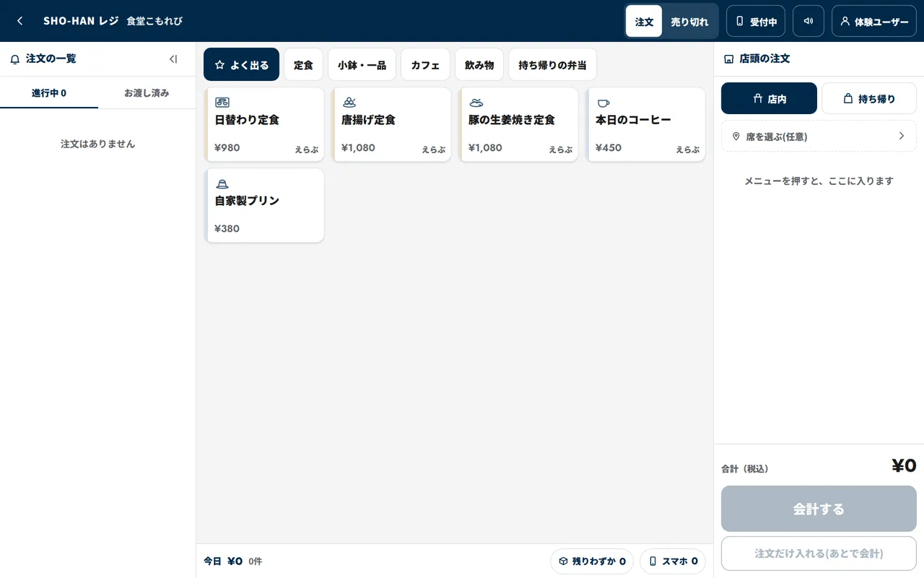Click 注文だけ入れる(あとで会計) button
924x578 pixels.
819,553
